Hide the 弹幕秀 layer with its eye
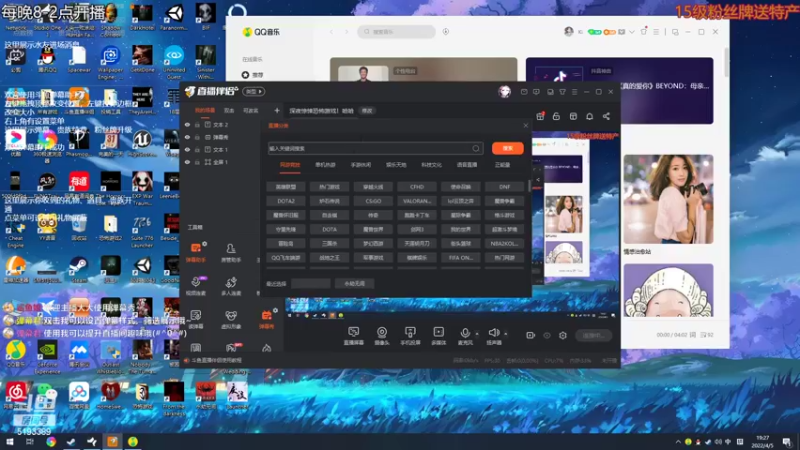 (187, 137)
